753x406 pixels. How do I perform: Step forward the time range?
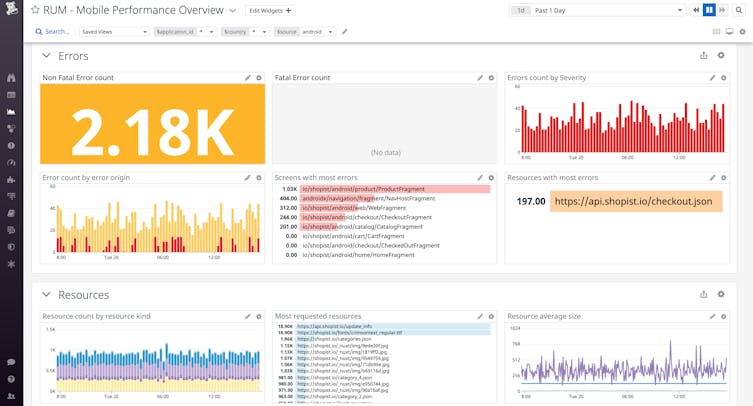click(722, 10)
